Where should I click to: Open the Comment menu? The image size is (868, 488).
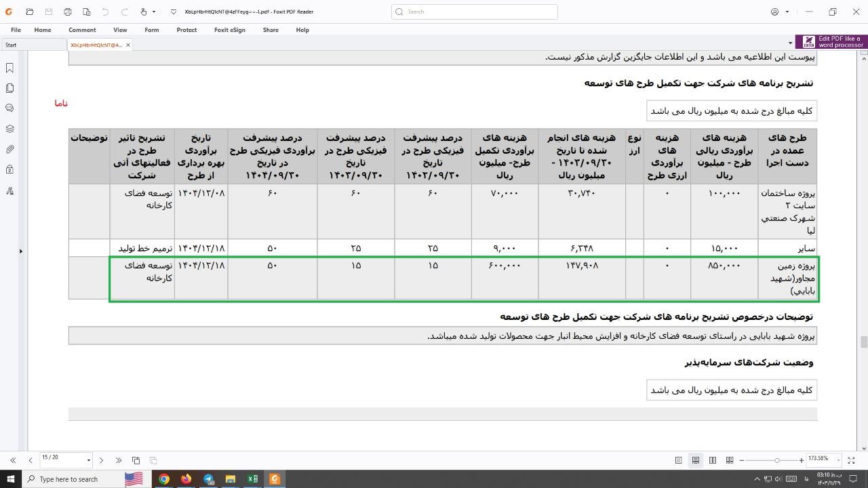82,30
